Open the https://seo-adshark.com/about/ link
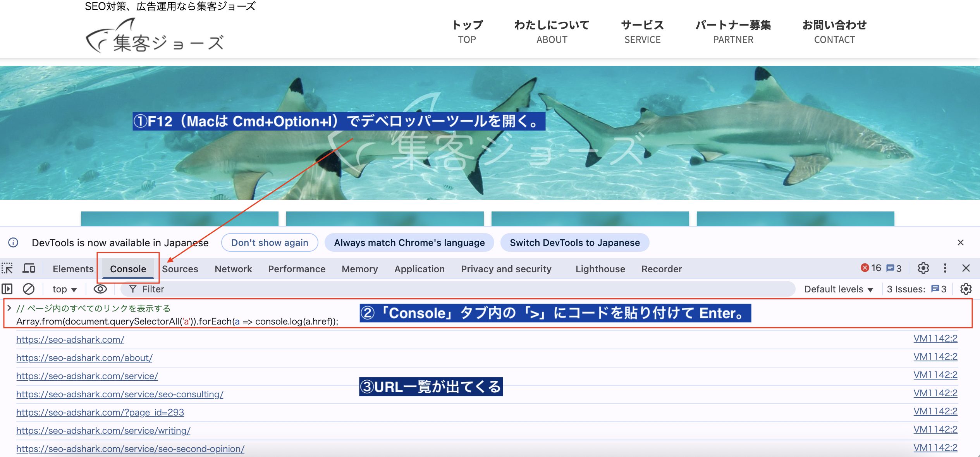The width and height of the screenshot is (980, 457). 84,358
